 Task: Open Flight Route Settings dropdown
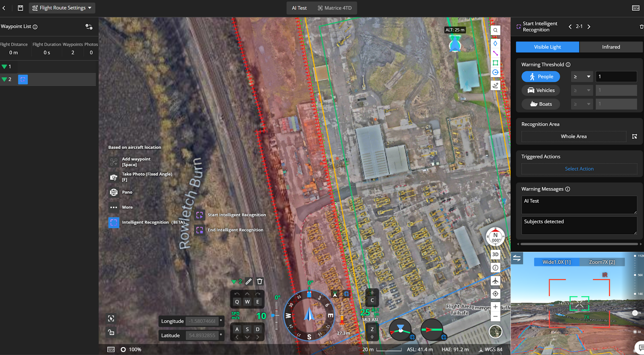point(62,8)
